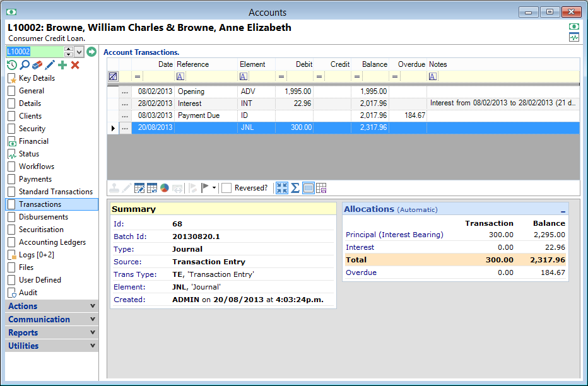Expand the Reports section
Screen dimensions: 588x386
[x=52, y=333]
